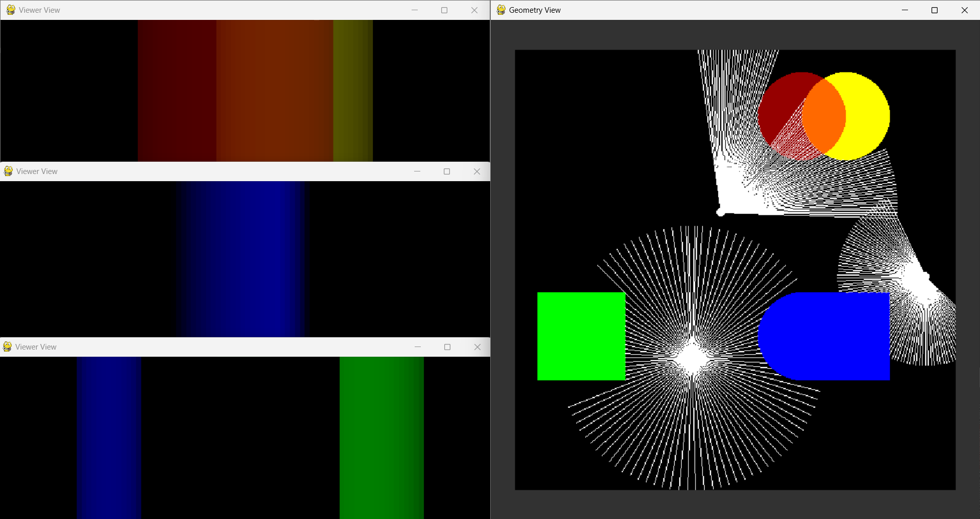Viewport: 980px width, 519px height.
Task: Minimize the bottom Viewer View window
Action: tap(417, 347)
